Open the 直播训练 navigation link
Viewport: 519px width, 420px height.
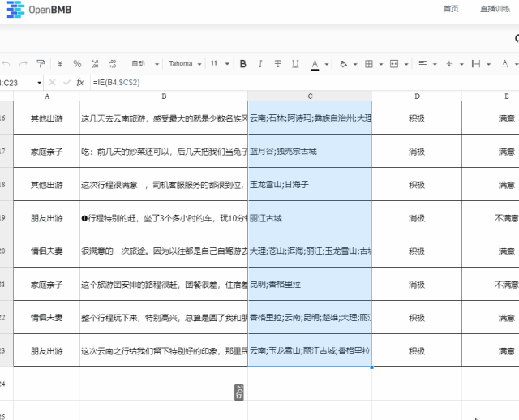[x=495, y=9]
